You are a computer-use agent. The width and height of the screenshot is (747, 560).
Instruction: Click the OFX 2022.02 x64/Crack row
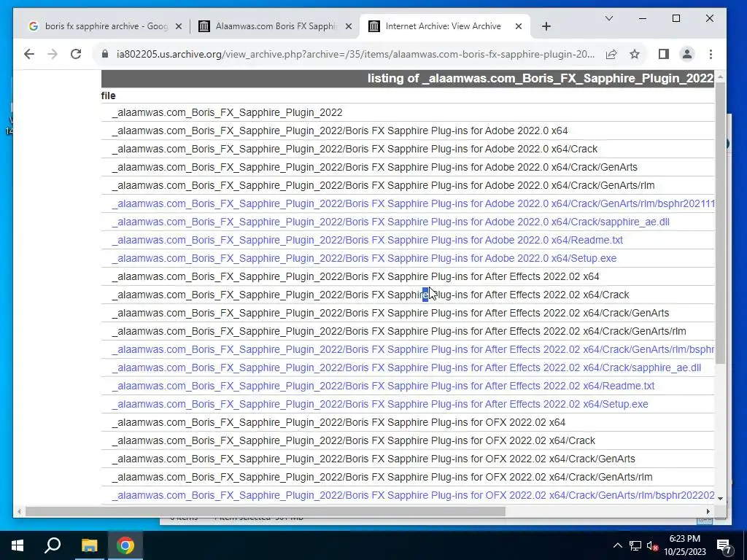point(408,440)
